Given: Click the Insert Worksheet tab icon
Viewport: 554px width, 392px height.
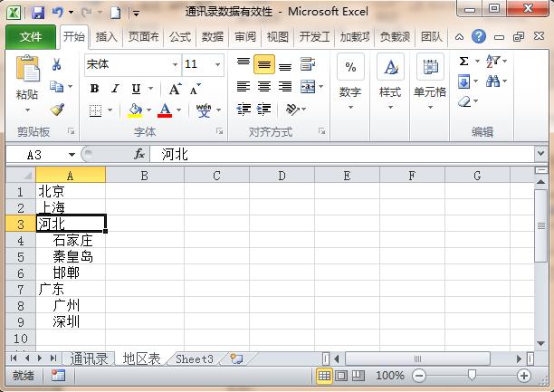Looking at the screenshot, I should [x=236, y=359].
